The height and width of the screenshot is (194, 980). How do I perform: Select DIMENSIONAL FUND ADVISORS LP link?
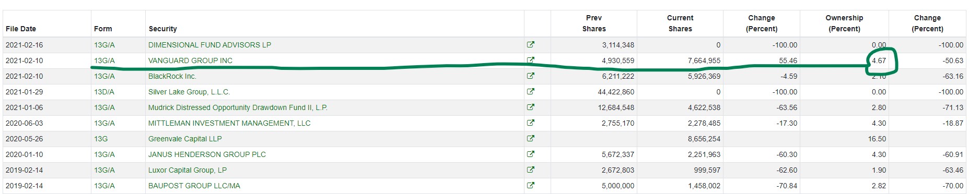coord(209,45)
